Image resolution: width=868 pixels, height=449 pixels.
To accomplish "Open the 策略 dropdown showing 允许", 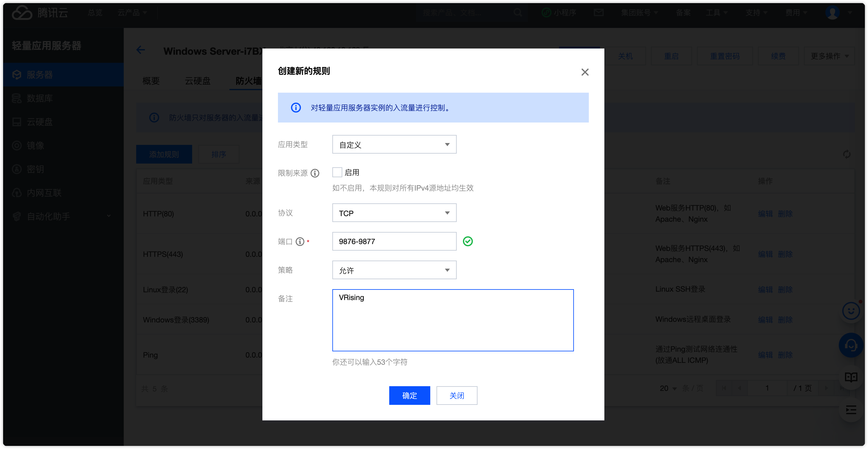I will 394,270.
